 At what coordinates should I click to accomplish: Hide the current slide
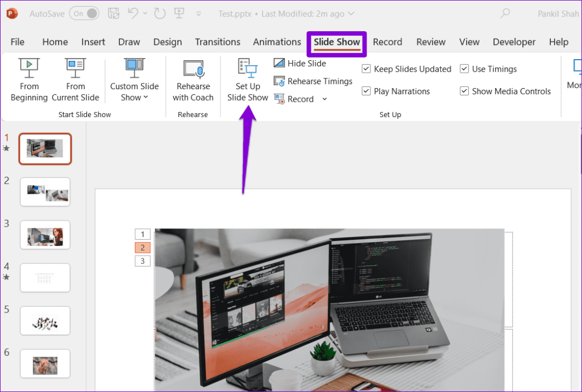click(x=300, y=63)
